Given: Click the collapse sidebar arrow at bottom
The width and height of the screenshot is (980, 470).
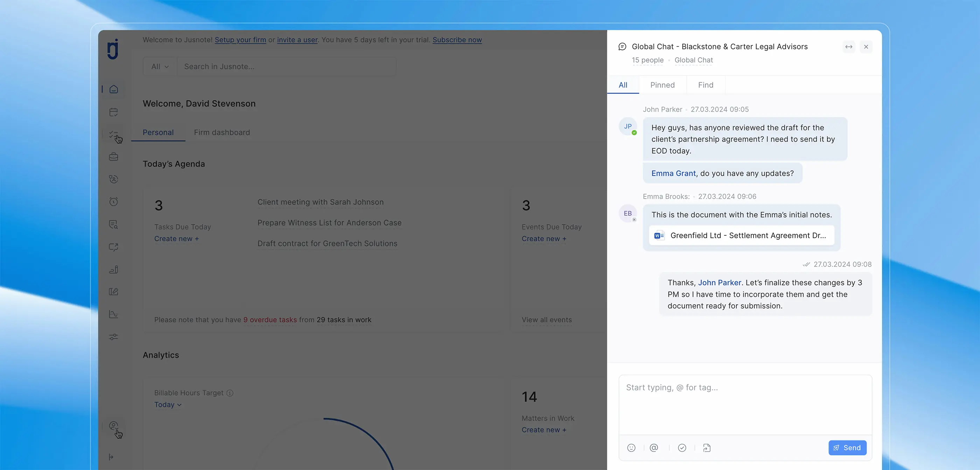Looking at the screenshot, I should [111, 457].
